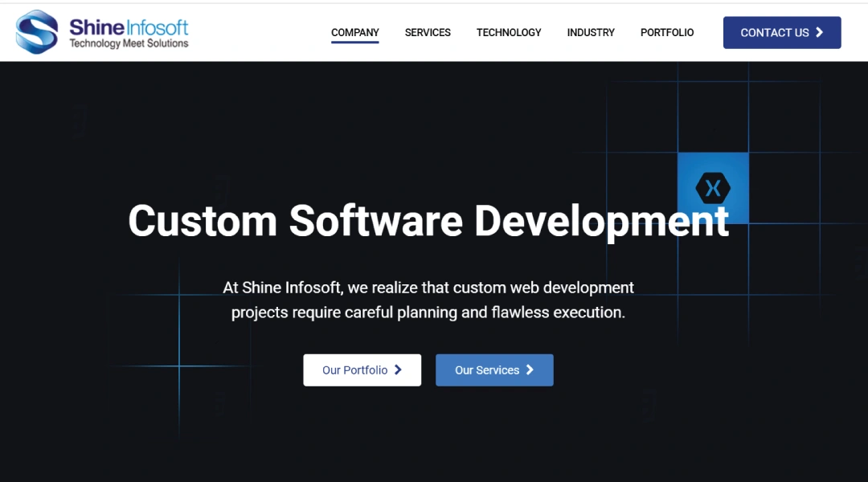
Task: Click the chevron in Our Services button
Action: (530, 370)
